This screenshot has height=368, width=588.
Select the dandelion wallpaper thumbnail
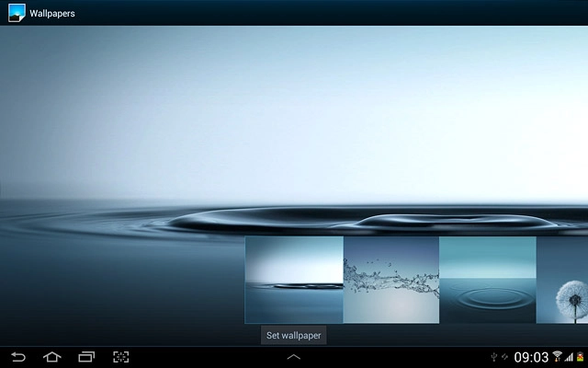point(561,280)
